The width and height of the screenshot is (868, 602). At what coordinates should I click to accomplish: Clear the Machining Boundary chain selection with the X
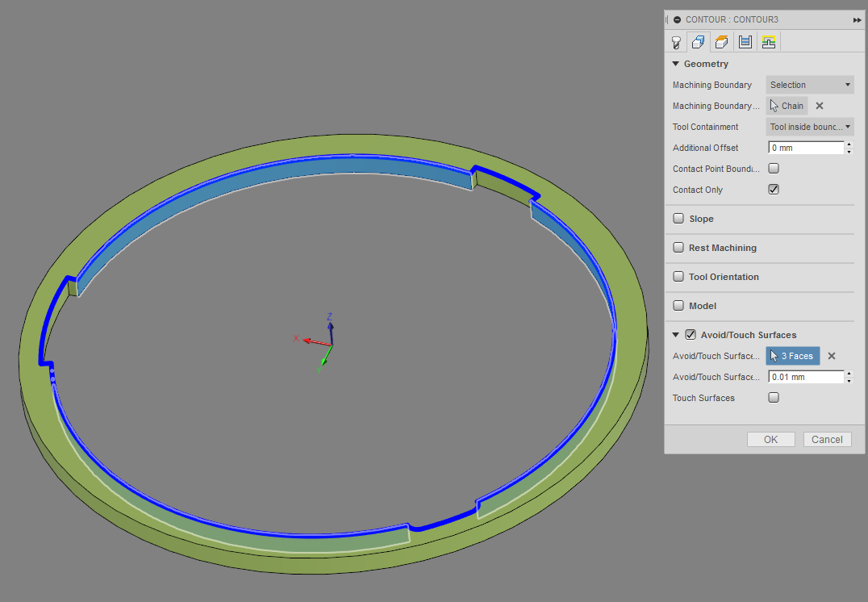pos(819,105)
